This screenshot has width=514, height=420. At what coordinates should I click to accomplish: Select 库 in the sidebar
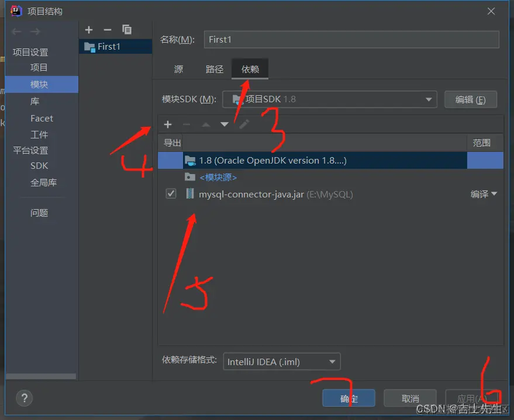pyautogui.click(x=35, y=102)
